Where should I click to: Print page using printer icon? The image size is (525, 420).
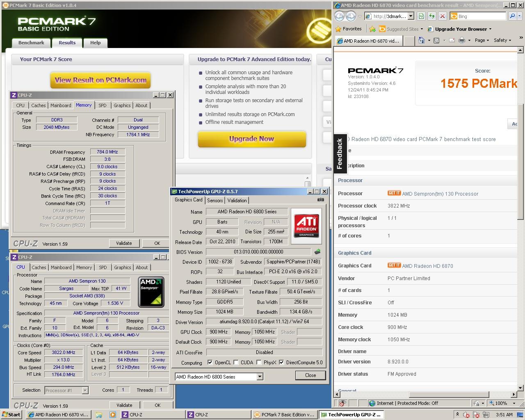click(x=461, y=40)
